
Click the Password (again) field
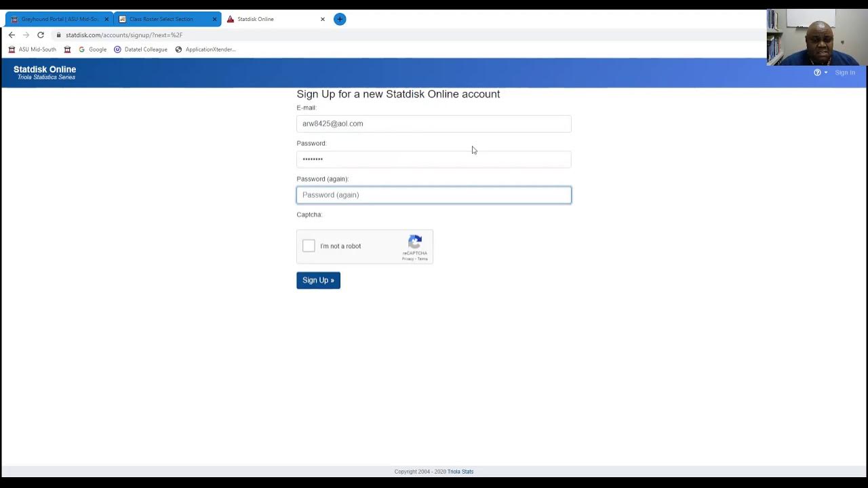434,195
